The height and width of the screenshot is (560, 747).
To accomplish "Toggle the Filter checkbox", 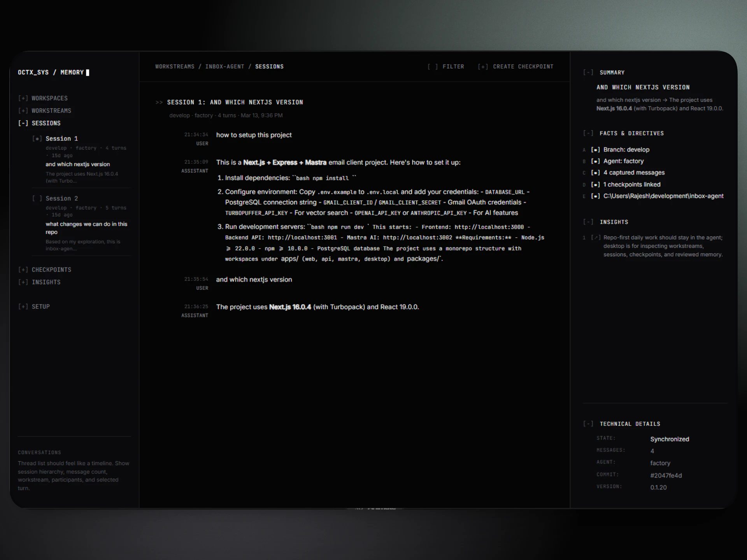I will (x=433, y=67).
